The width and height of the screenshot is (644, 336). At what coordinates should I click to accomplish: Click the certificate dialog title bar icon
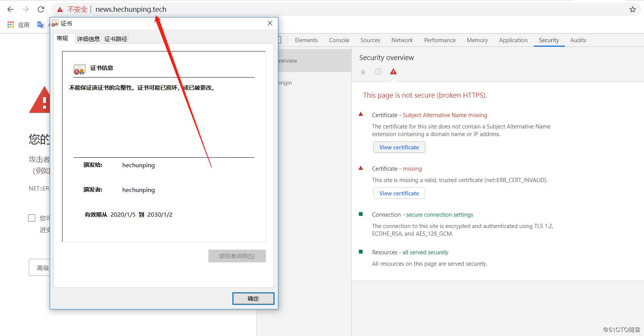pos(55,23)
